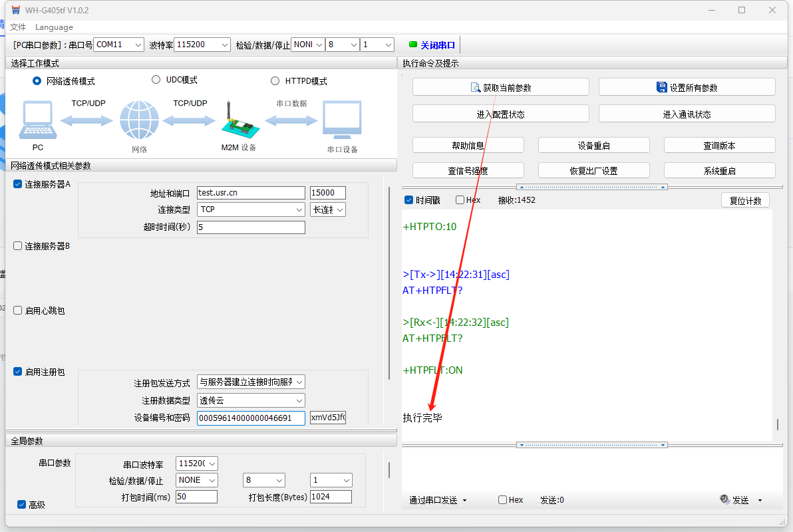Click the PC laptop icon in diagram
This screenshot has height=532, width=793.
click(37, 122)
